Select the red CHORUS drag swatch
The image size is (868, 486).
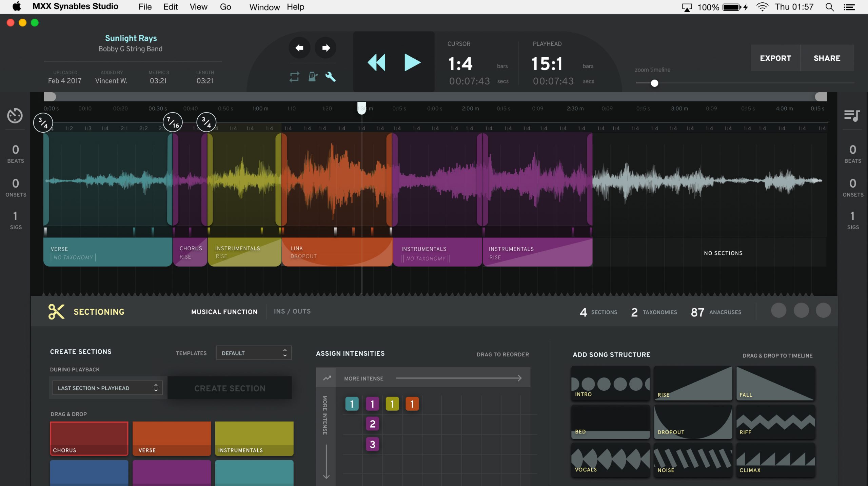[89, 438]
